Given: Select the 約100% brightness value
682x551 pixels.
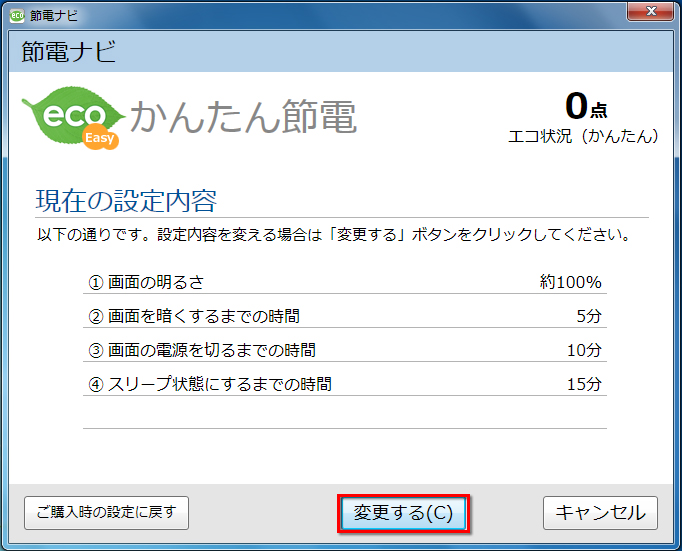Looking at the screenshot, I should click(571, 282).
